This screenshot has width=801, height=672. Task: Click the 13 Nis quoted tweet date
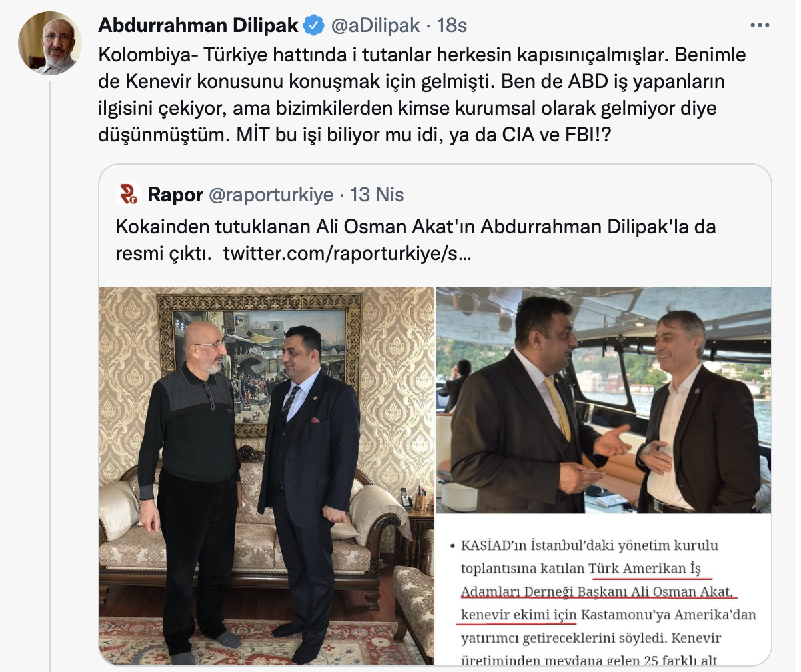[377, 195]
